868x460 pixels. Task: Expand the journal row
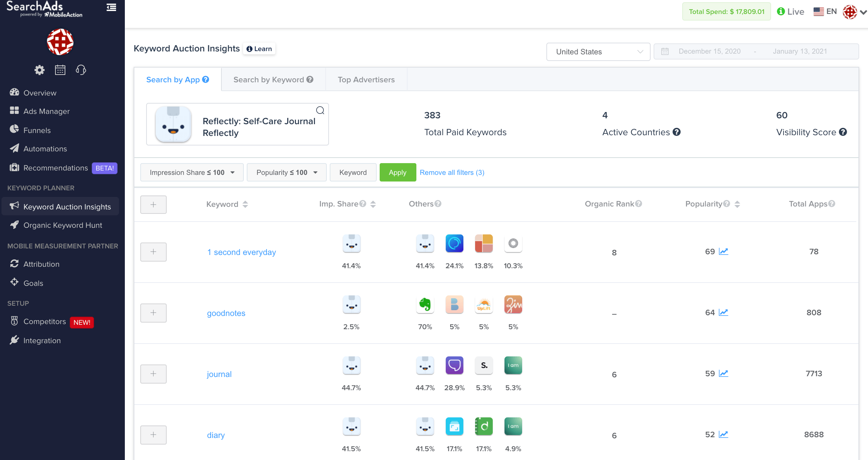pos(153,374)
